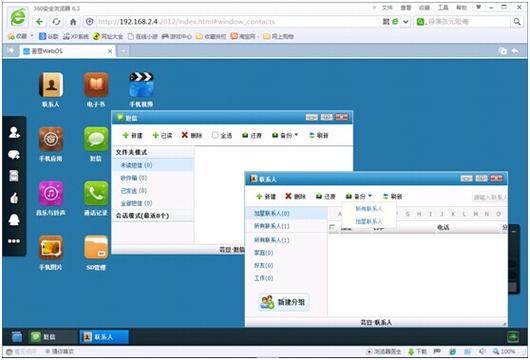530x360 pixels.
Task: Open the 手机视频 phone video clapperboard icon
Action: click(x=141, y=85)
